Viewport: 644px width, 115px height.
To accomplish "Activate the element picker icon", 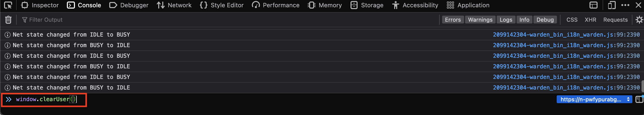I will point(8,5).
